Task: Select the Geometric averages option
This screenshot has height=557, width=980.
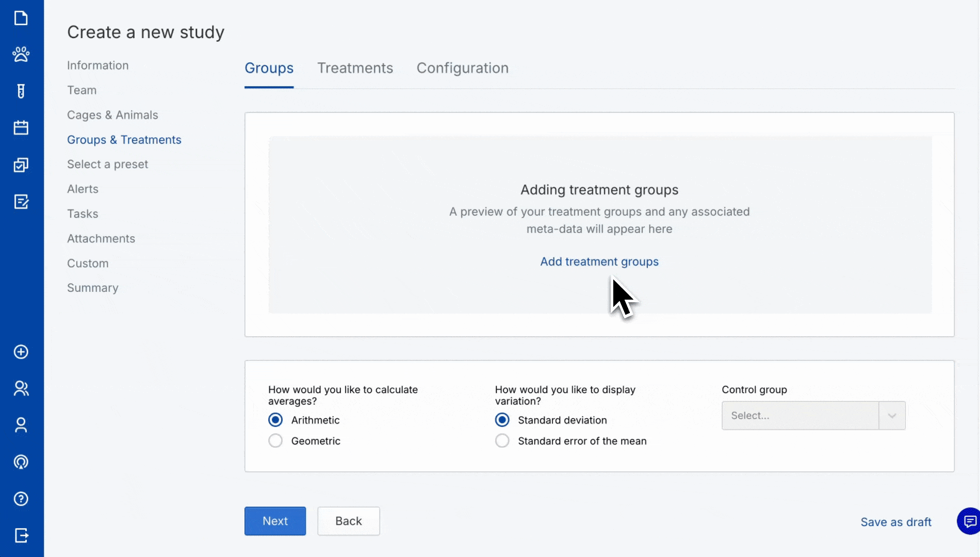Action: (275, 440)
